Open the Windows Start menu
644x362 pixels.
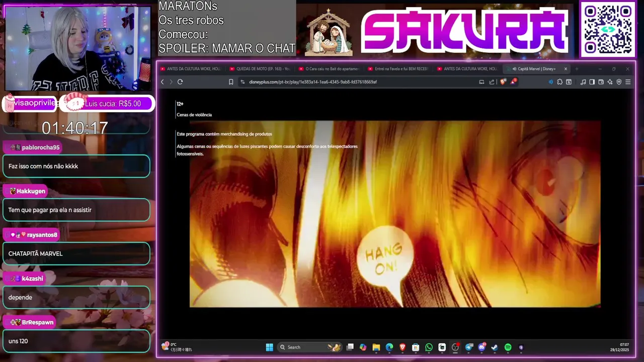pos(269,347)
